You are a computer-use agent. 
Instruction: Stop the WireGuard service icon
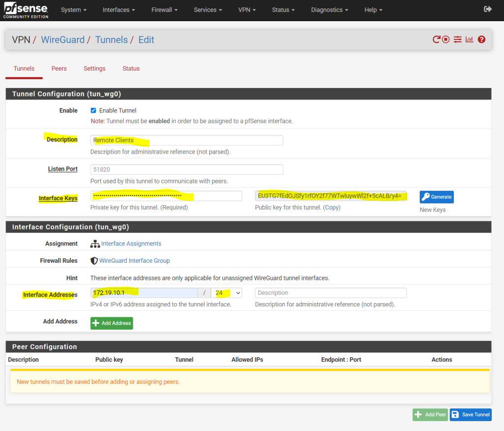[x=446, y=39]
